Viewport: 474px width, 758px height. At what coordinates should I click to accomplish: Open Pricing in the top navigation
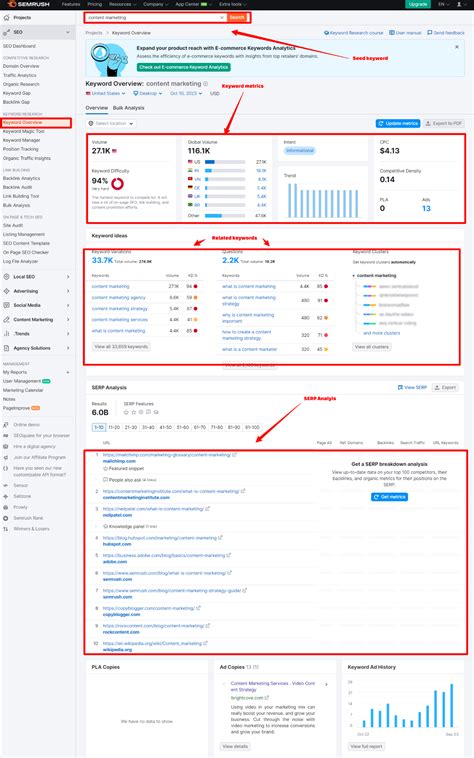pyautogui.click(x=95, y=4)
